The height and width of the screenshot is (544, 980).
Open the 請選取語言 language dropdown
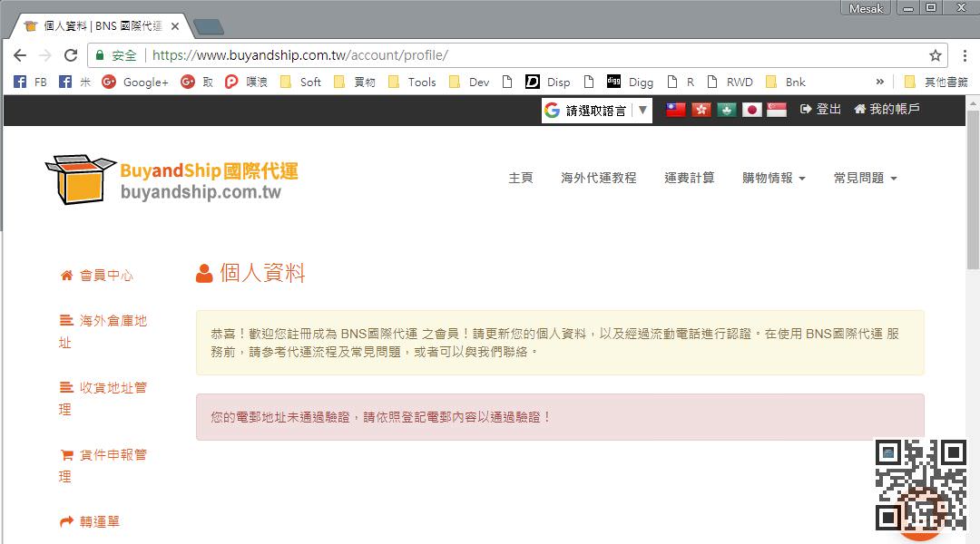(x=597, y=111)
